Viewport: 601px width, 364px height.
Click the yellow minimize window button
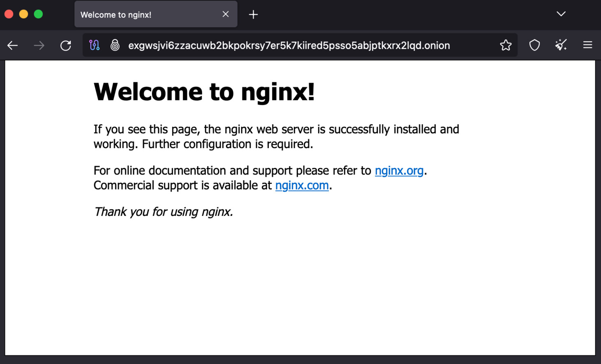[23, 14]
